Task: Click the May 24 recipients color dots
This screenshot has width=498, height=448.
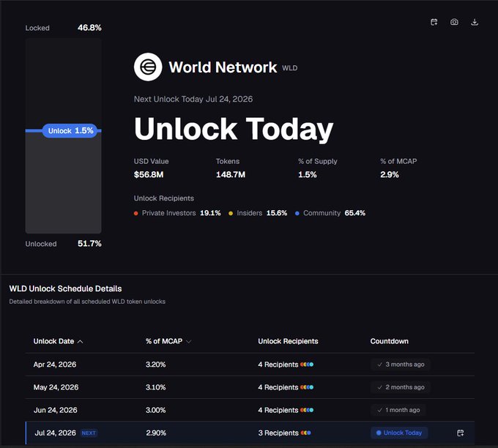Action: pos(307,387)
